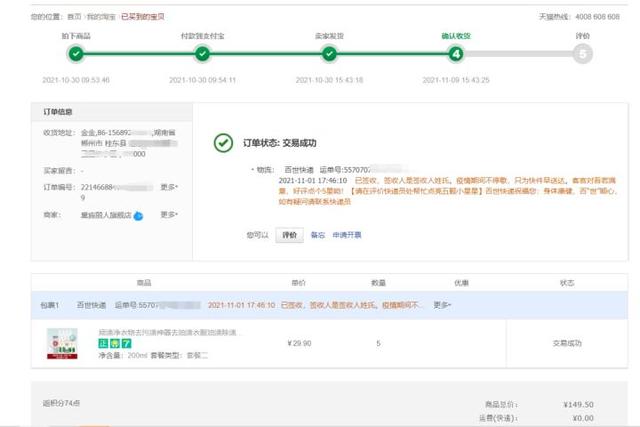Expand 更多 next to the seller name
Screen dimensions: 640x427
click(x=169, y=214)
